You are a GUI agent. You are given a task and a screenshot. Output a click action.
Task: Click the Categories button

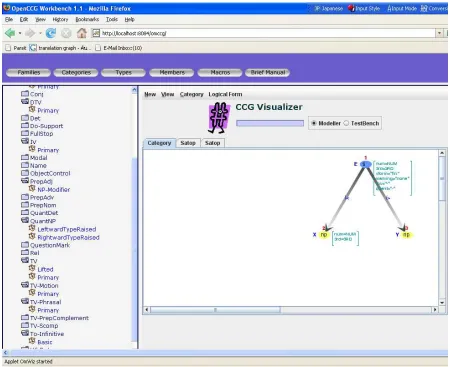pos(76,72)
